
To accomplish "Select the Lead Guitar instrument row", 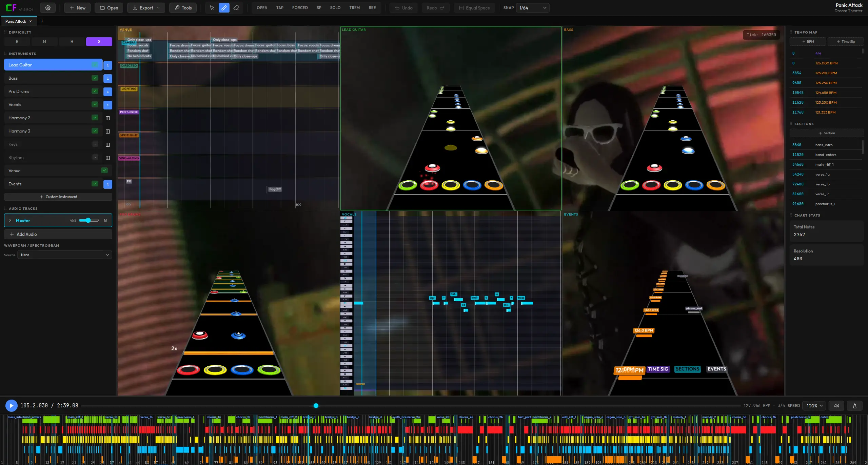I will 53,65.
